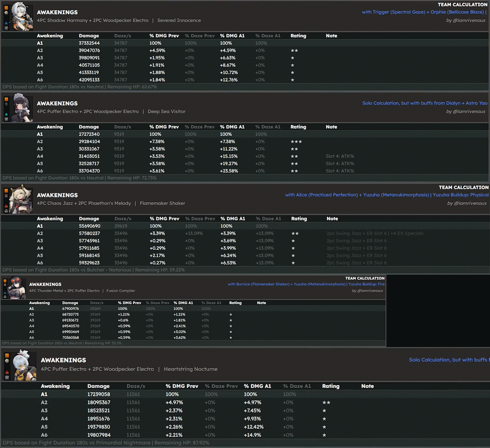Click the note '2pc Swing Jazz + ER Slot 6 | +4 EX Specials'
The image size is (490, 448).
[x=375, y=233]
